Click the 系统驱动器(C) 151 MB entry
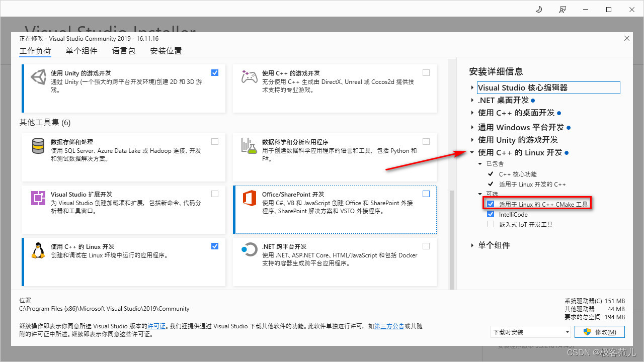 (x=595, y=301)
